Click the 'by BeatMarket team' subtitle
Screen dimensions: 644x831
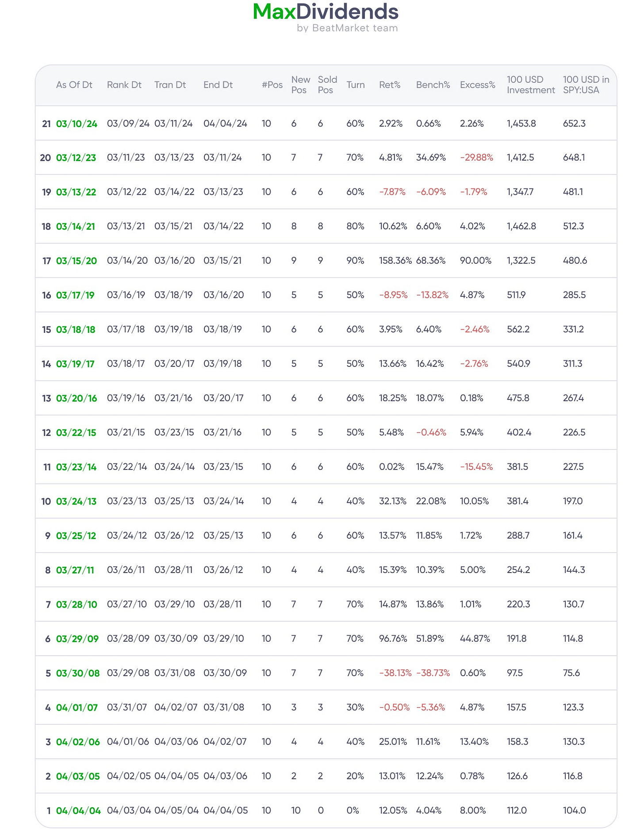pyautogui.click(x=347, y=28)
